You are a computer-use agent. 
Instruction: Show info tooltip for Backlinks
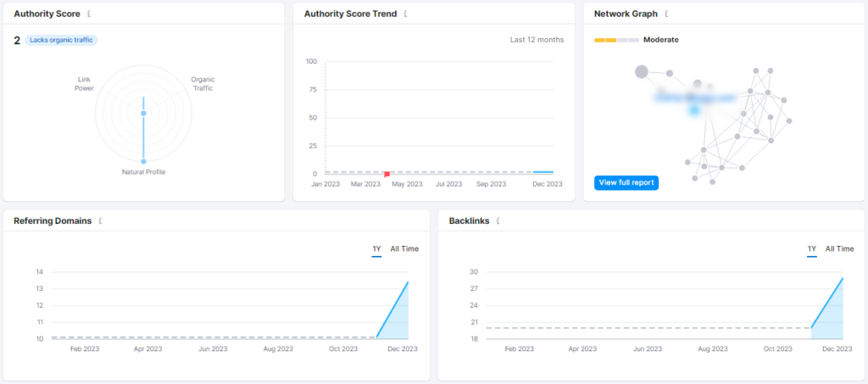(498, 220)
